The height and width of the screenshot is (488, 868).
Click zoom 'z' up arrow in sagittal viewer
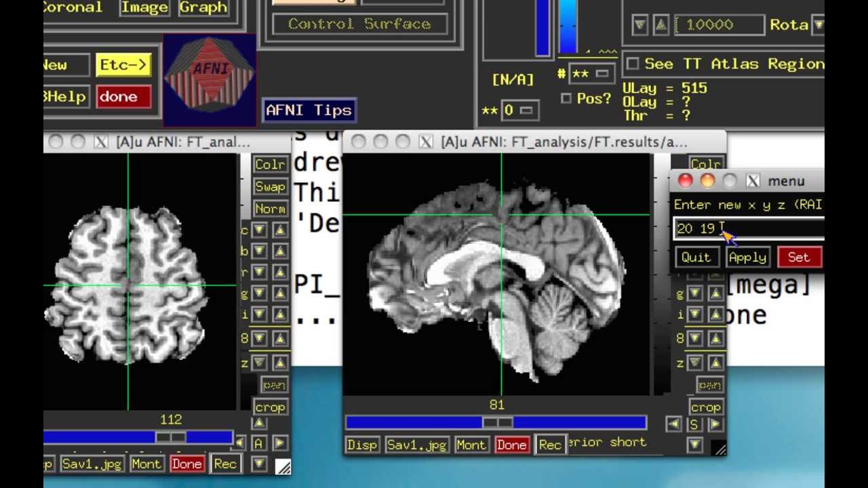(x=715, y=363)
